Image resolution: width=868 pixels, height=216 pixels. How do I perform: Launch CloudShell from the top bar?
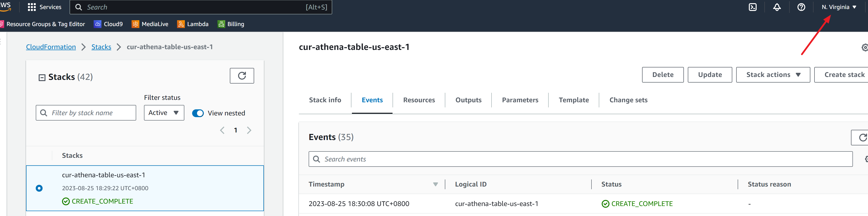752,7
